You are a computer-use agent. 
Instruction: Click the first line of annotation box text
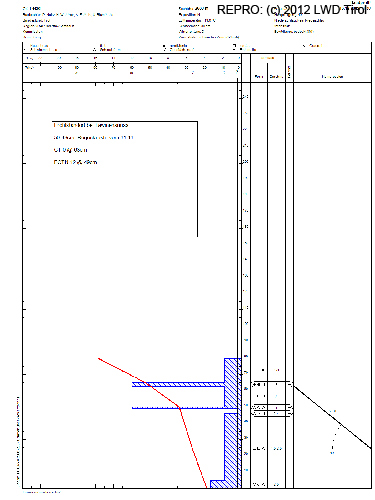coord(91,125)
